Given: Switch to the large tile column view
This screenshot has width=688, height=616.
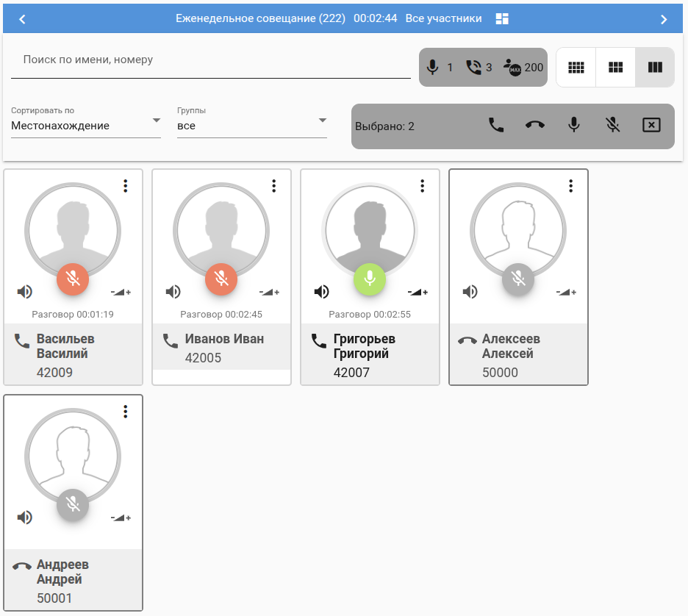Looking at the screenshot, I should 655,67.
